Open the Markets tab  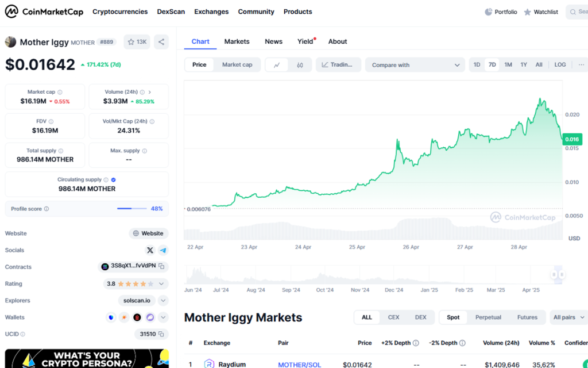click(x=237, y=41)
